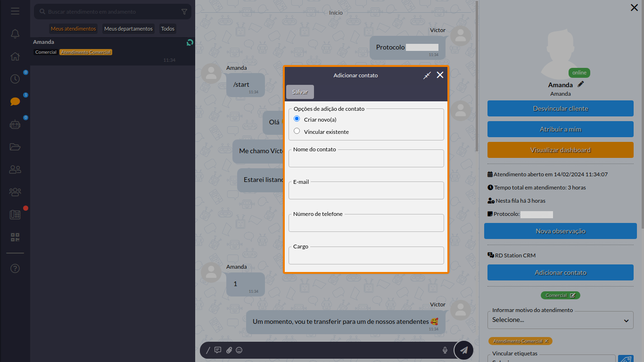Collapse the Adicionar contato dialog
Viewport: 644px width, 362px height.
click(x=427, y=75)
